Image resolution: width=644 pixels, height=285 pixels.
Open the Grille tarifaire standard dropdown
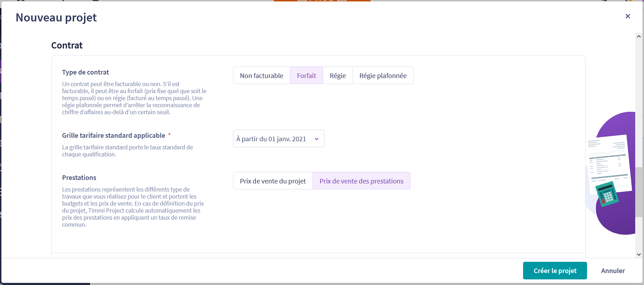click(x=278, y=139)
